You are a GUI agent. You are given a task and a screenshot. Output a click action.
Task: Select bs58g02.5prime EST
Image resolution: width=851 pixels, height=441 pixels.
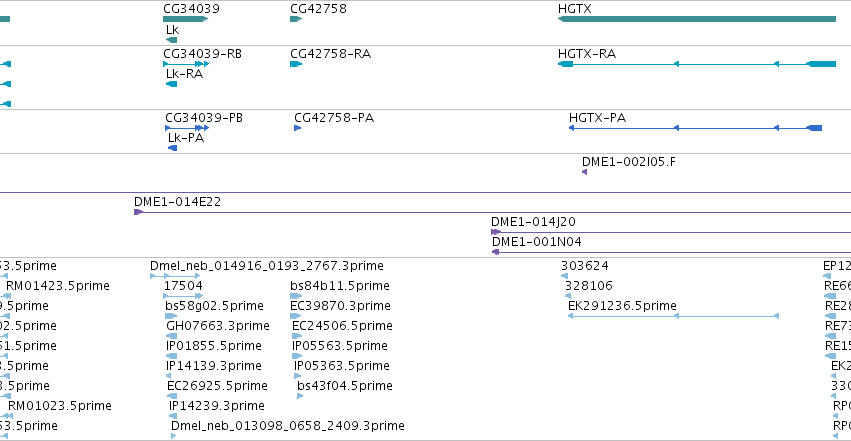[214, 306]
